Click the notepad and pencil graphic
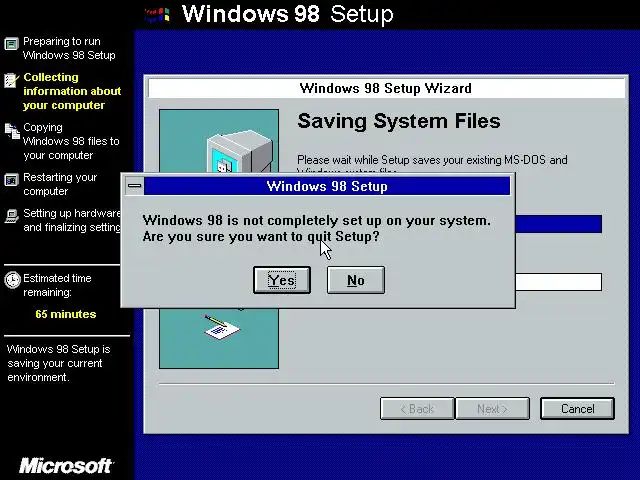The width and height of the screenshot is (640, 480). (x=222, y=326)
